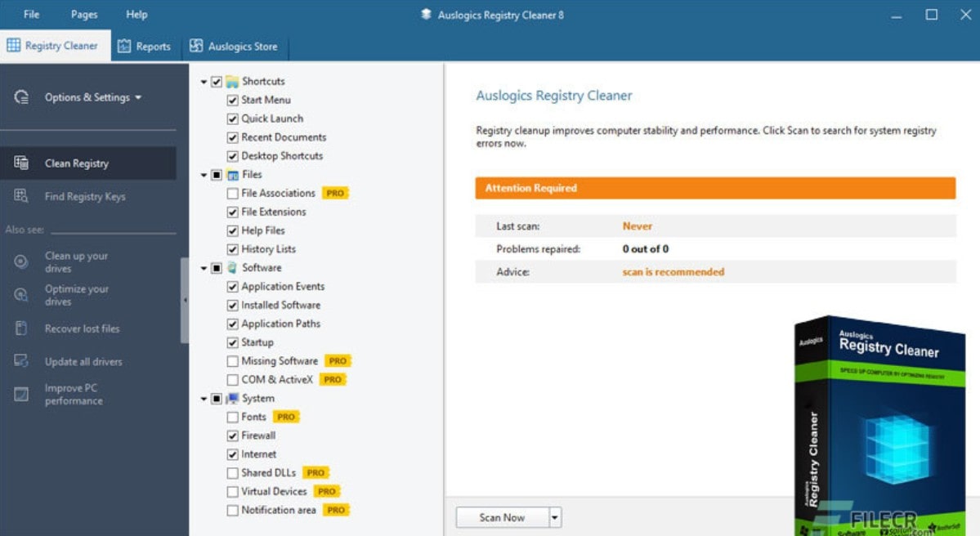
Task: Open the Scan Now dropdown arrow
Action: pyautogui.click(x=554, y=516)
